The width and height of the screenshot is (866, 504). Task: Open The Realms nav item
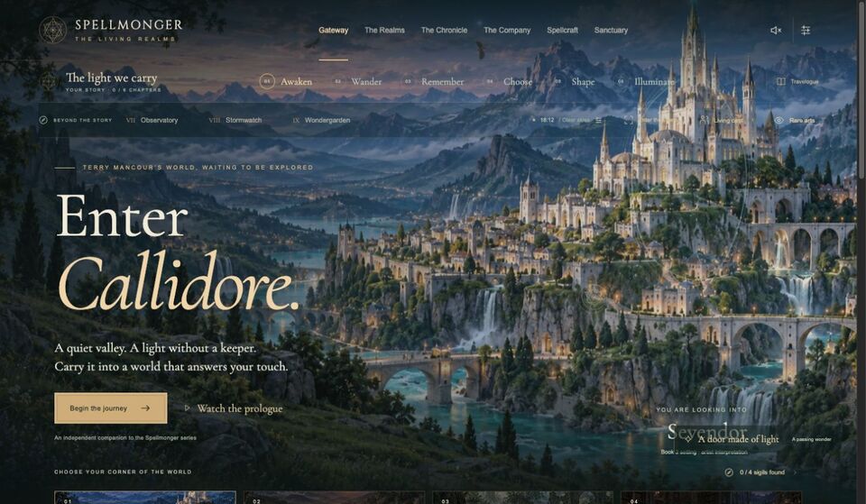[x=384, y=31]
